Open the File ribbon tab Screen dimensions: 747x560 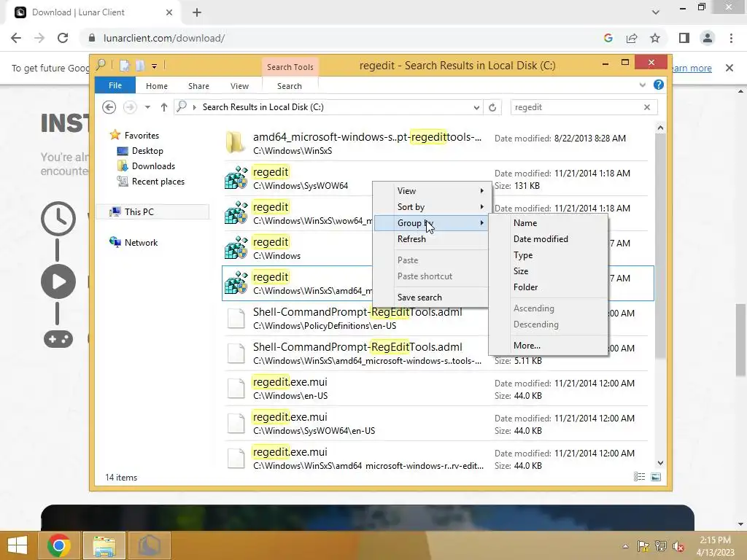click(115, 85)
